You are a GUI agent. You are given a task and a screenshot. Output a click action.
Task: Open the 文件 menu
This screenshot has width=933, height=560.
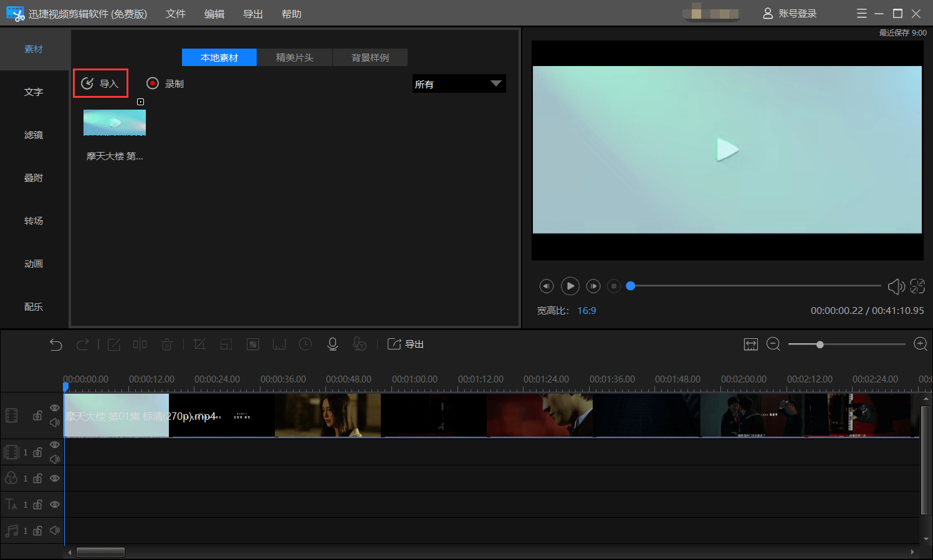pyautogui.click(x=176, y=14)
